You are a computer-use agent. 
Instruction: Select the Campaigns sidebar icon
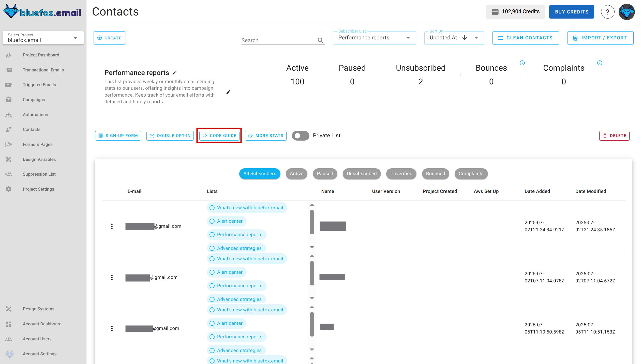9,100
